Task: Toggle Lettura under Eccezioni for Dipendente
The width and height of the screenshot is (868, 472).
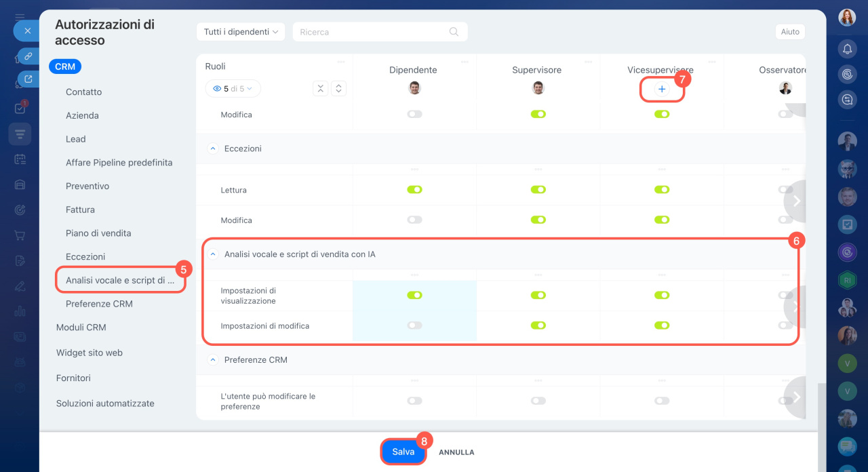Action: [414, 190]
